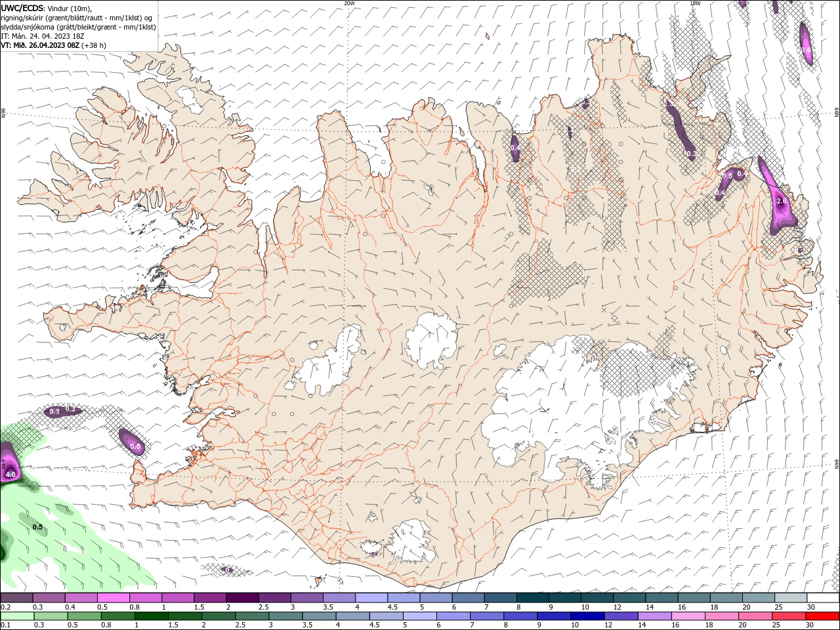Pick the lavender swatch labeled 14 in lower legend
The width and height of the screenshot is (840, 630).
tap(654, 616)
